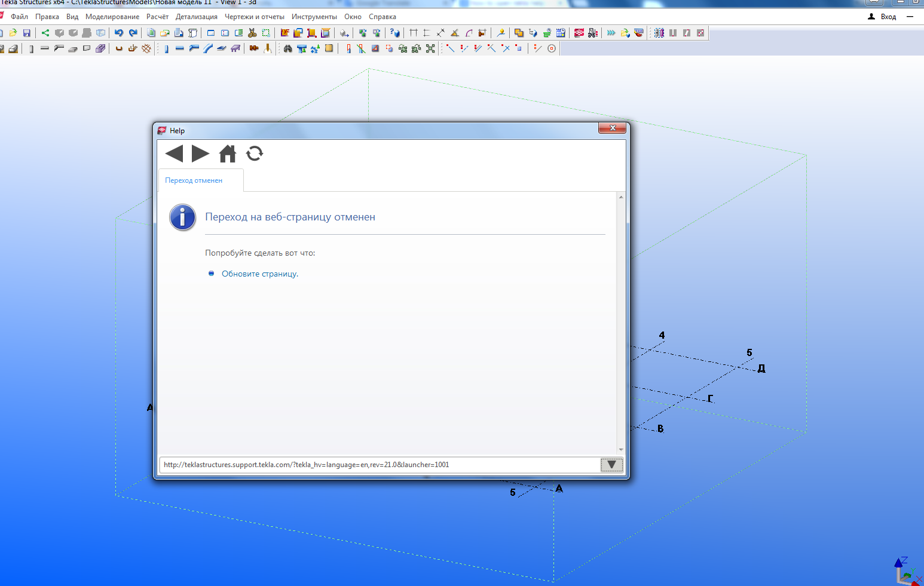The height and width of the screenshot is (586, 924).
Task: Go to Help home page icon
Action: [228, 154]
